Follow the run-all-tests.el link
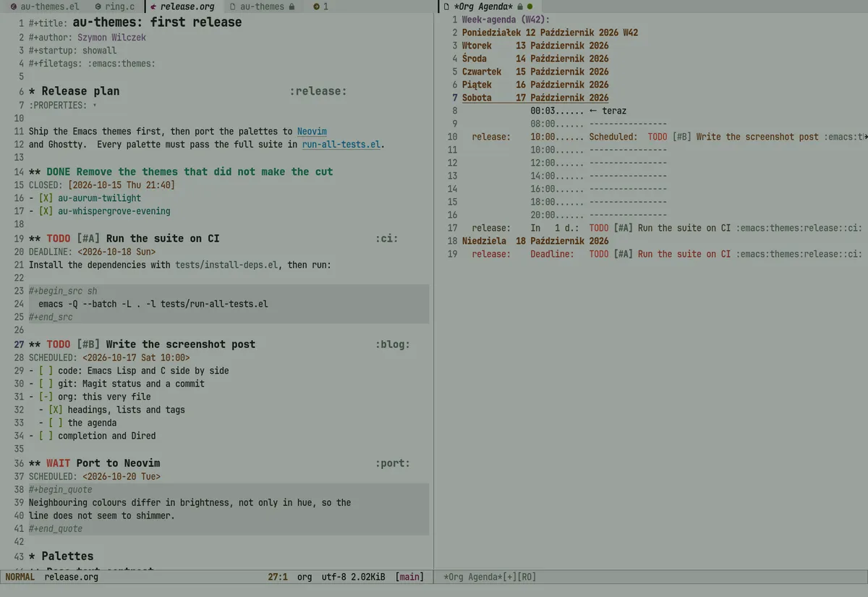The image size is (868, 597). click(341, 145)
